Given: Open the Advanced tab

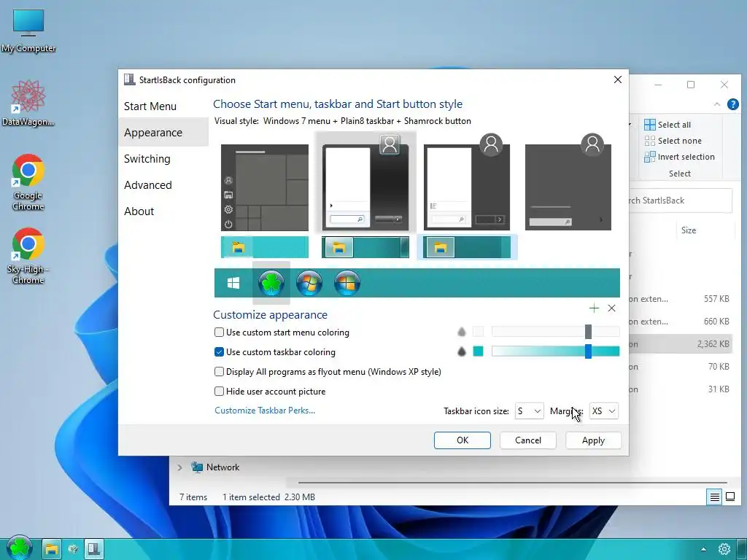Looking at the screenshot, I should pyautogui.click(x=147, y=184).
